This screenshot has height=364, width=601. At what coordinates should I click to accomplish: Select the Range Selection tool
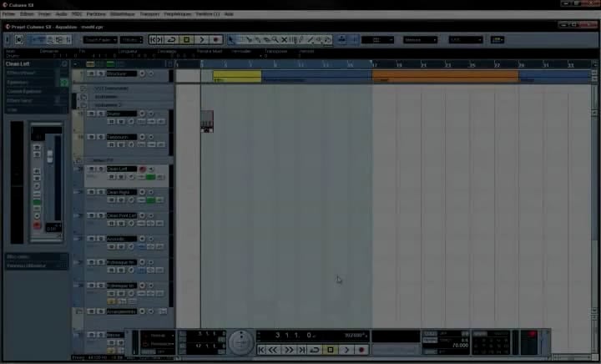pos(240,39)
